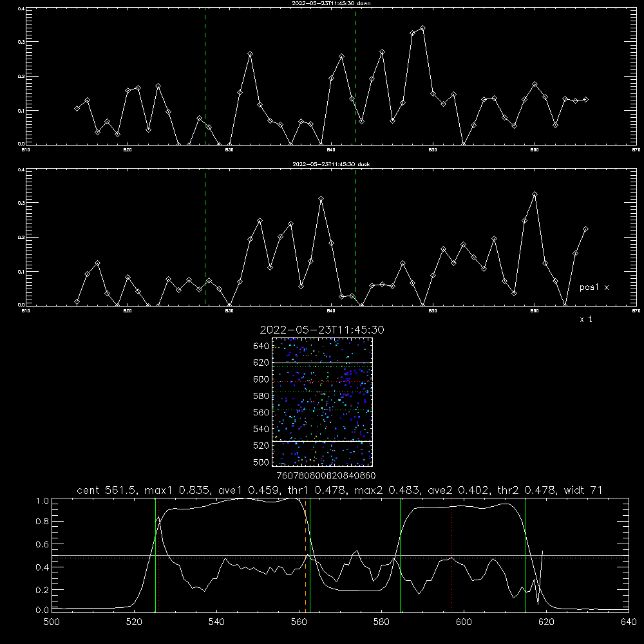This screenshot has height=644, width=644.
Task: Click the green vertical line near 562 in bottom plot
Action: pyautogui.click(x=310, y=555)
